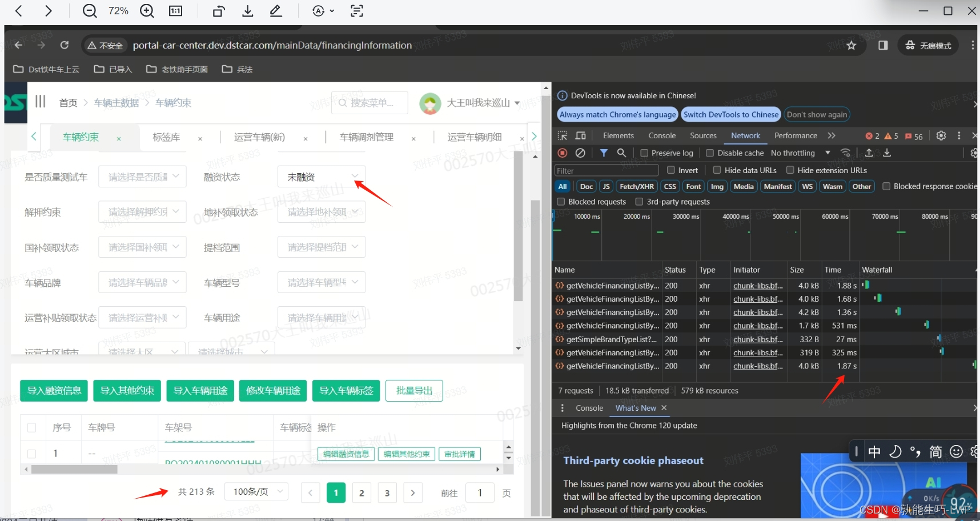The height and width of the screenshot is (521, 980).
Task: Click 批量导出 button
Action: pyautogui.click(x=414, y=391)
